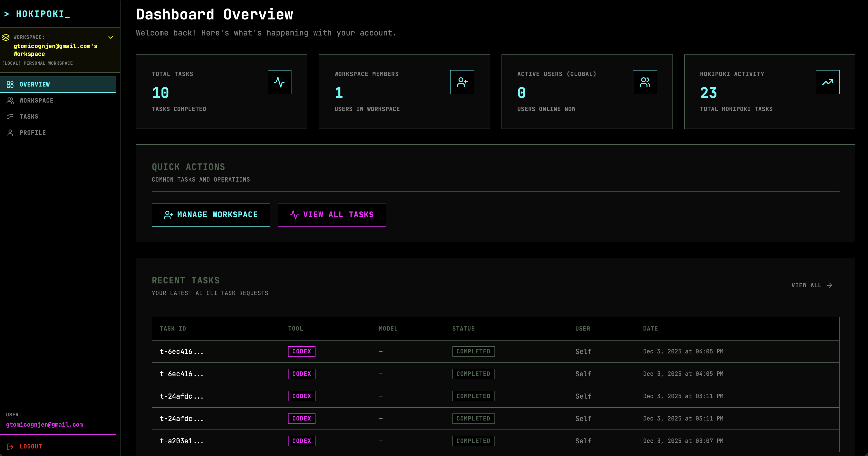This screenshot has height=456, width=868.
Task: Click COMPLETED status badge of first t-24afdc task
Action: [473, 396]
